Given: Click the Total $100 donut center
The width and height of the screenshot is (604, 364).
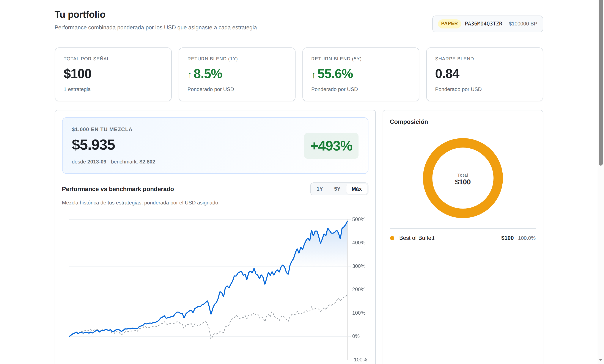Looking at the screenshot, I should pyautogui.click(x=462, y=179).
